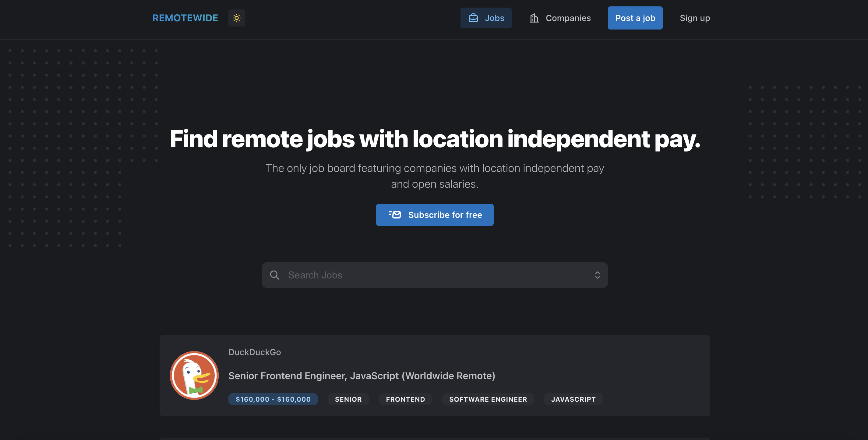Open the Senior Frontend Engineer job title
868x440 pixels.
[x=362, y=376]
